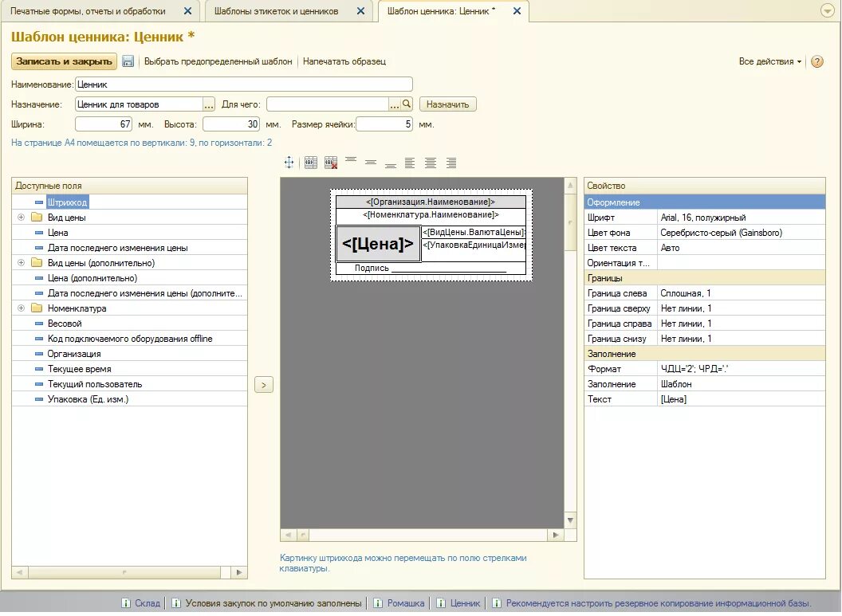
Task: Close the Шаблон ценника: Ценник tab
Action: point(517,10)
